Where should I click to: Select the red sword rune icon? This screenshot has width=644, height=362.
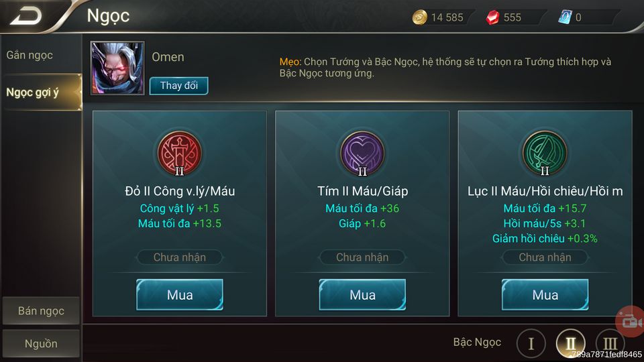[x=180, y=154]
